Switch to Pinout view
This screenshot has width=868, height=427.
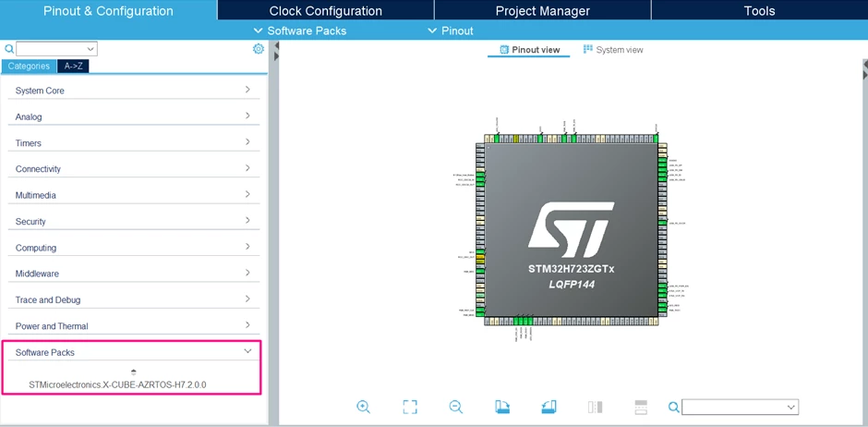(529, 50)
